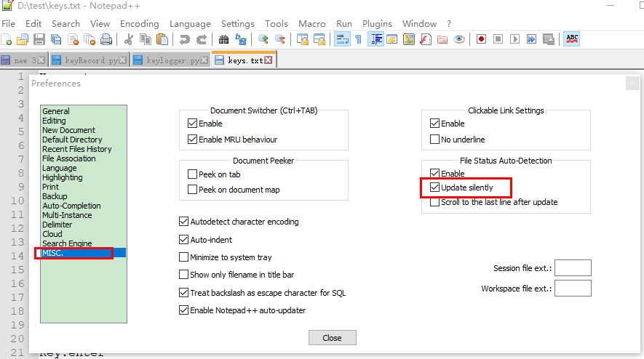Check Peek on document map option
Image resolution: width=644 pixels, height=359 pixels.
[x=192, y=190]
